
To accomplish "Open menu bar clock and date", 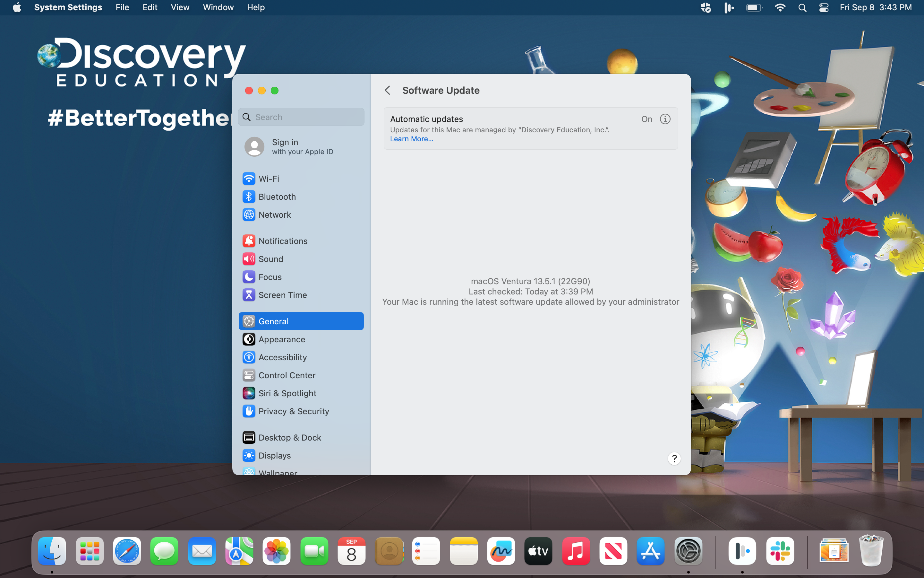I will (876, 7).
